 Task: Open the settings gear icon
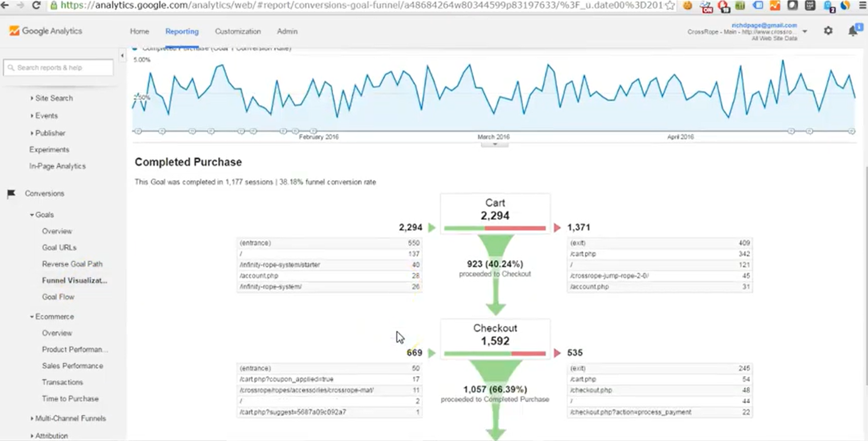click(828, 31)
